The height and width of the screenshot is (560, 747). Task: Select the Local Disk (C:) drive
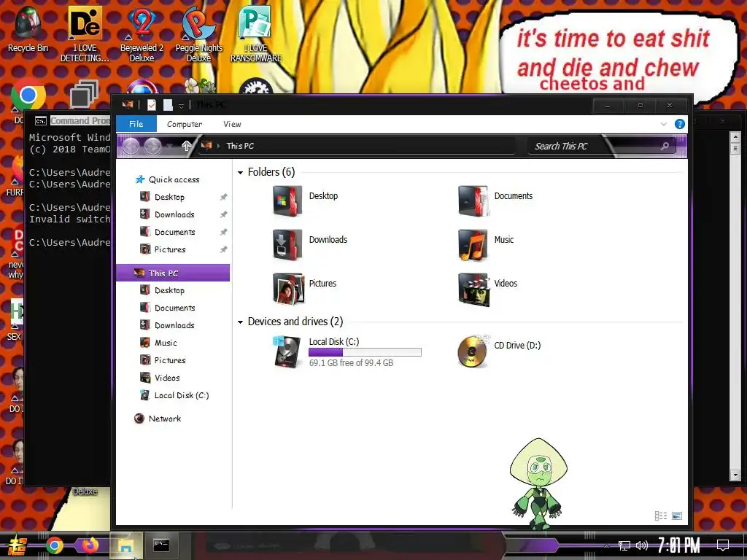pyautogui.click(x=347, y=352)
